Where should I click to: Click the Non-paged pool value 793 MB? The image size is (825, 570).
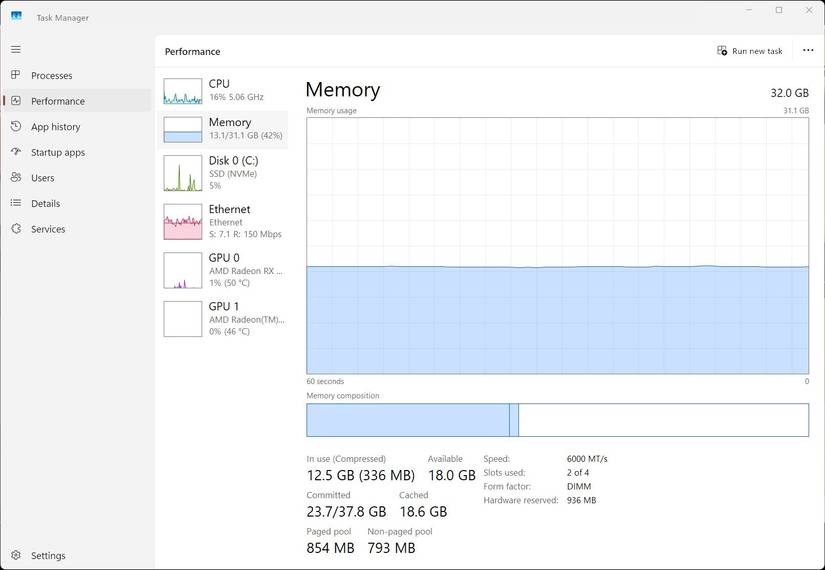pos(391,548)
